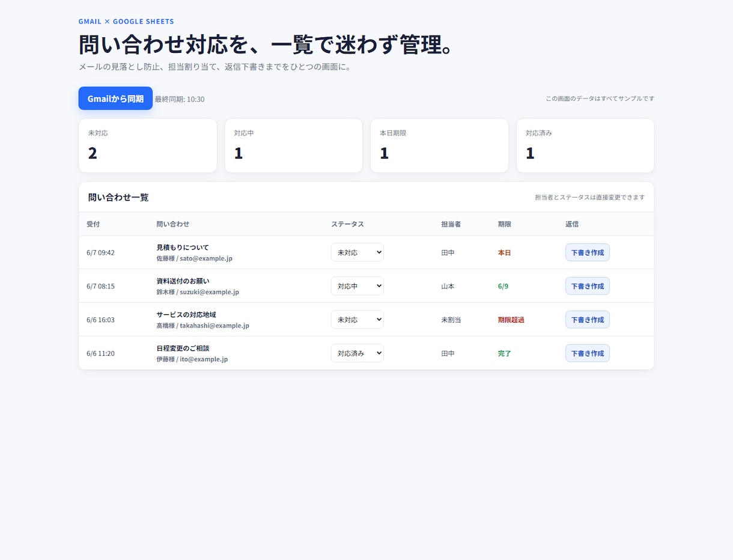Open status dropdown for 資料送付のお願い row
The width and height of the screenshot is (733, 560).
[357, 286]
